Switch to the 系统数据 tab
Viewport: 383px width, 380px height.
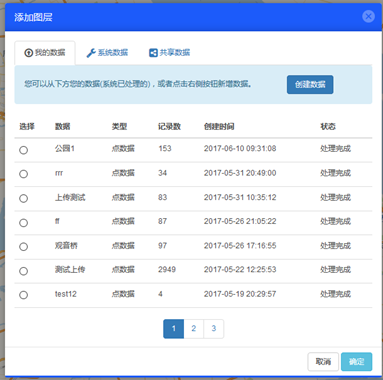107,53
